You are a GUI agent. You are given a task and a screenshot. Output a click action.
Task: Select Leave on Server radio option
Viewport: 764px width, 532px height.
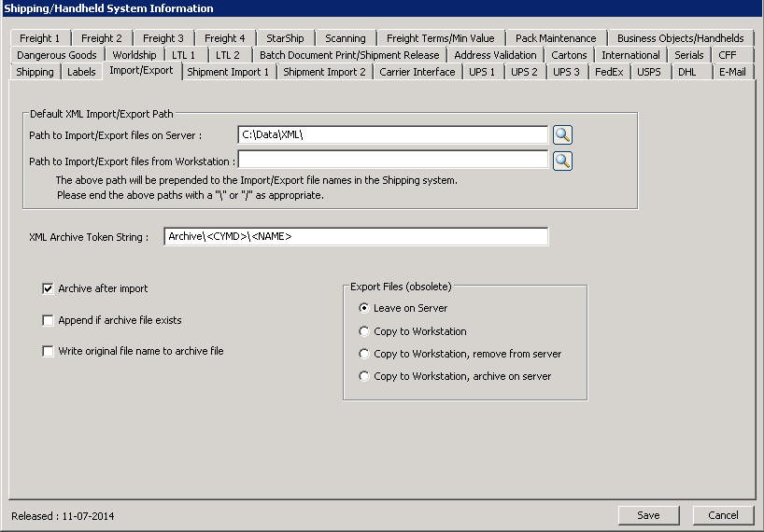(365, 308)
